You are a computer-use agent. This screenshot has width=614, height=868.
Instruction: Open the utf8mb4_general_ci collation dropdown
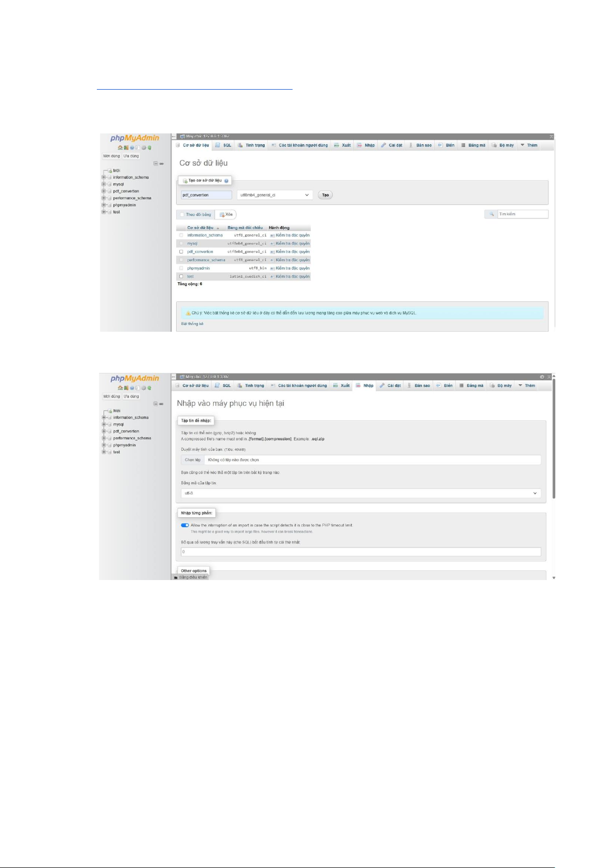275,195
